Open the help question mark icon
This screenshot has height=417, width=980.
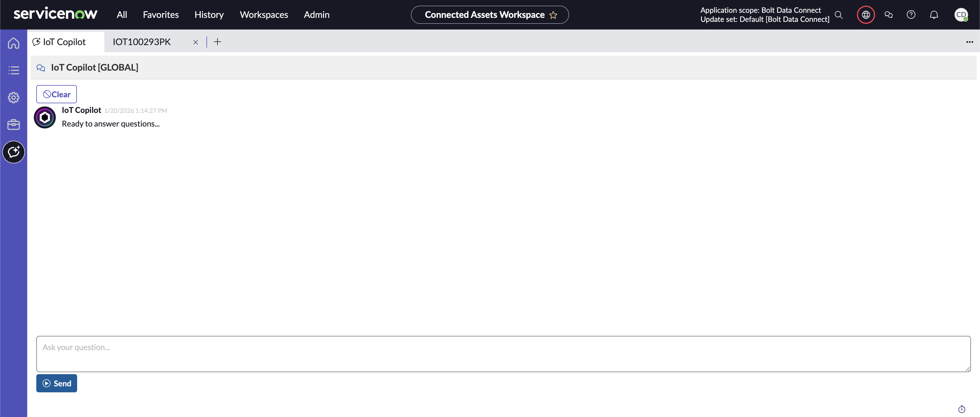(911, 14)
